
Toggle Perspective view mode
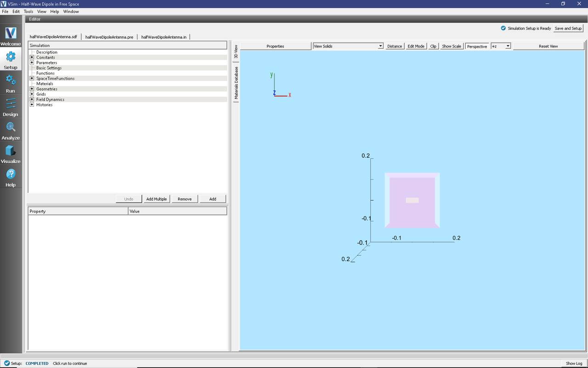click(476, 46)
